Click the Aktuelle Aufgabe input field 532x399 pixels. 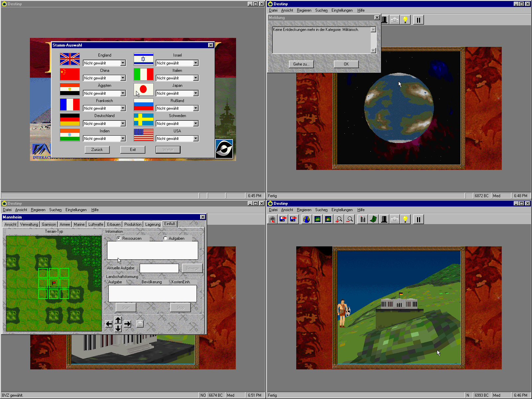159,268
